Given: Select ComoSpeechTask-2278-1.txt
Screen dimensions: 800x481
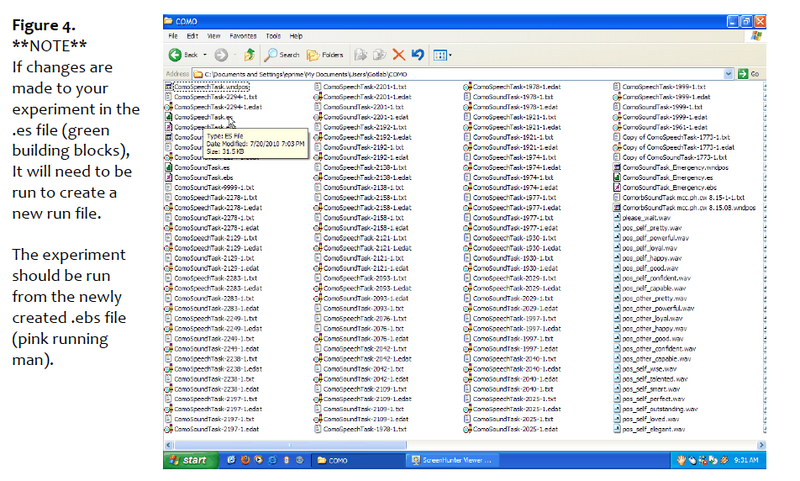Looking at the screenshot, I should click(x=211, y=197).
